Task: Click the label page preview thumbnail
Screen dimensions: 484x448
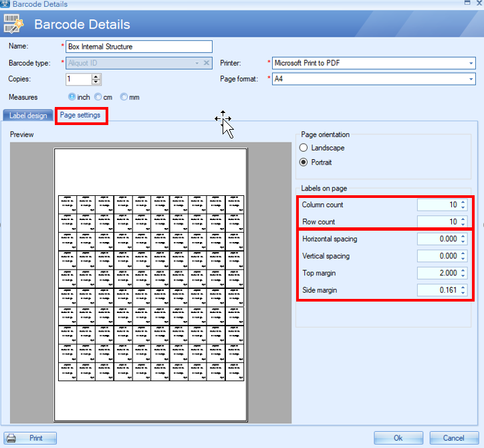Action: (x=150, y=285)
